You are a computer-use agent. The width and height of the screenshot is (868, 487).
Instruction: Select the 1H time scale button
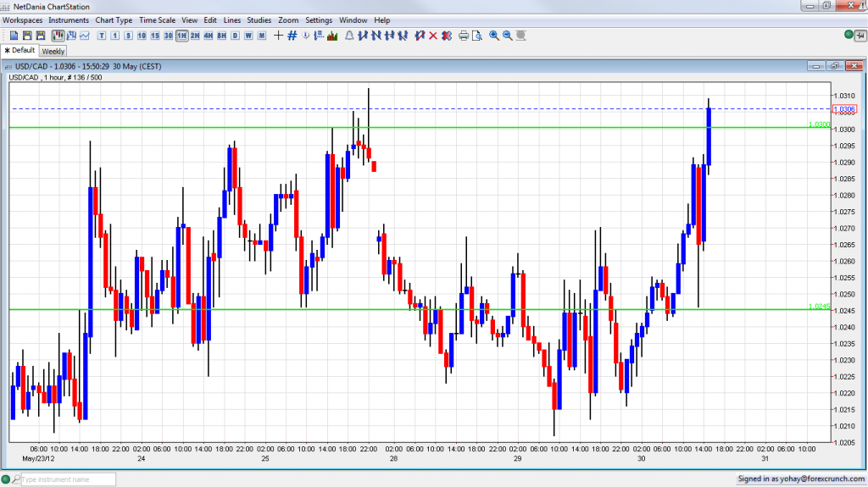181,36
